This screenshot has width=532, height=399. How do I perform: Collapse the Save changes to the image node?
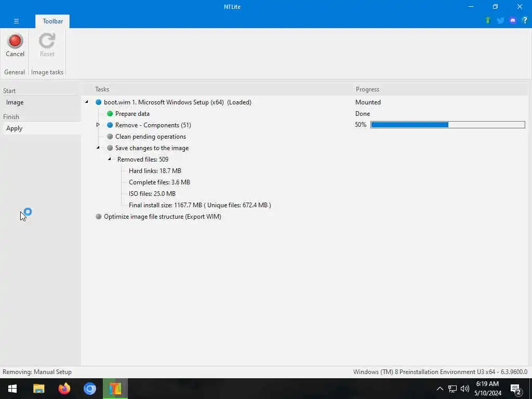[x=98, y=148]
